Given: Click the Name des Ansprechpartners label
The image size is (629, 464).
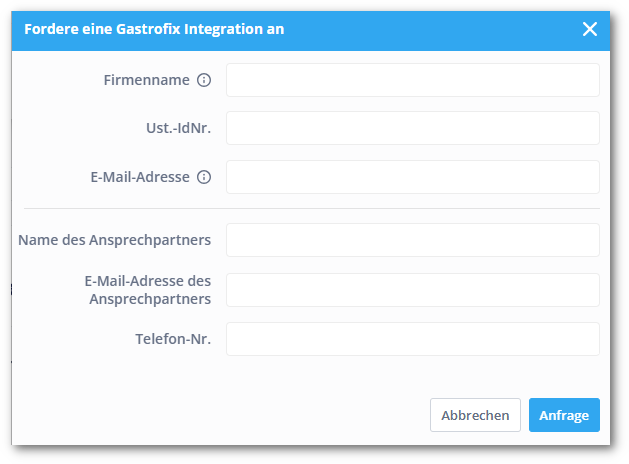Looking at the screenshot, I should click(x=114, y=240).
